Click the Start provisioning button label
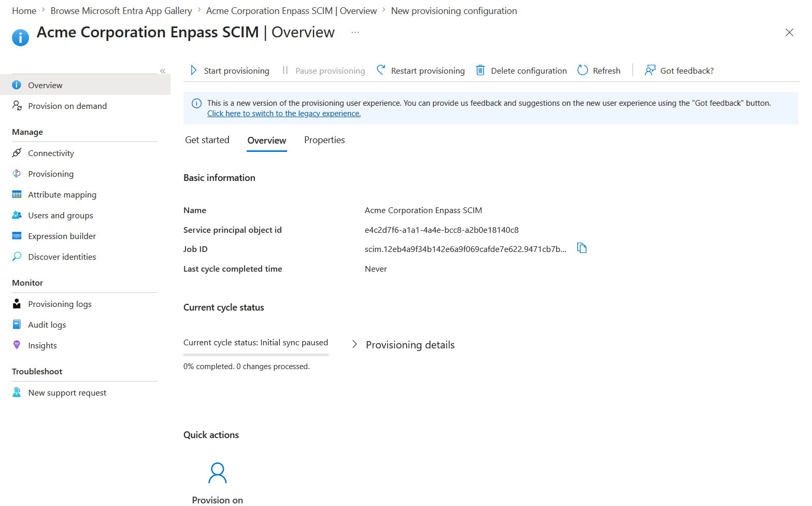 (x=237, y=71)
